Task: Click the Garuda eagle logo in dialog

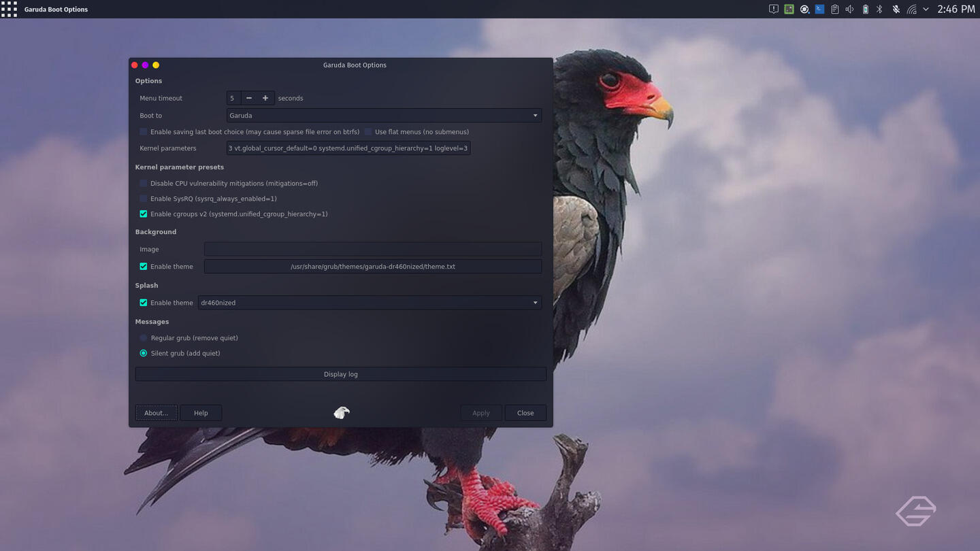Action: coord(341,412)
